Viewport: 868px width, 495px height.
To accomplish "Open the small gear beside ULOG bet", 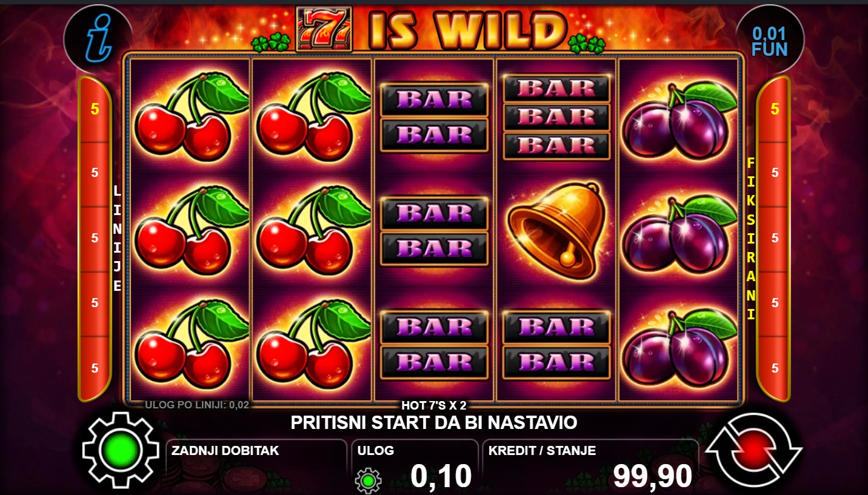I will click(368, 480).
